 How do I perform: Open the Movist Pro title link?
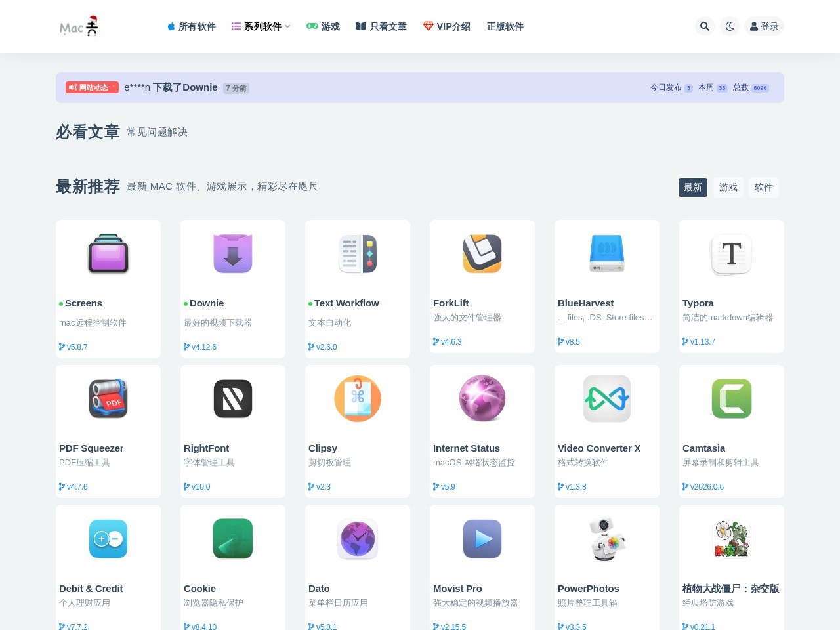pyautogui.click(x=457, y=589)
